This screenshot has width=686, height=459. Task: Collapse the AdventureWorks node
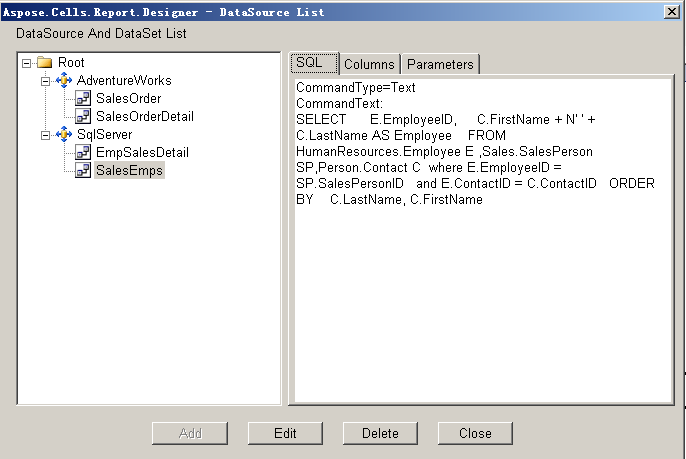coord(46,81)
